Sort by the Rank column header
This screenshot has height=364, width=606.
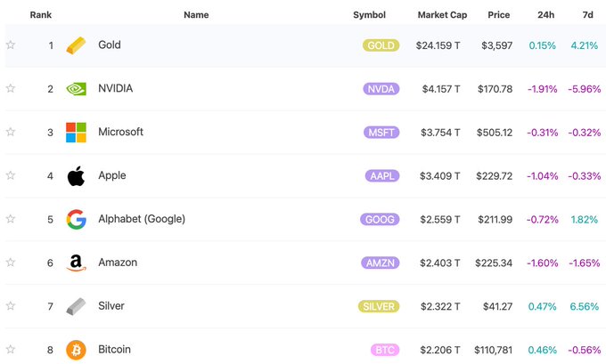click(x=41, y=14)
